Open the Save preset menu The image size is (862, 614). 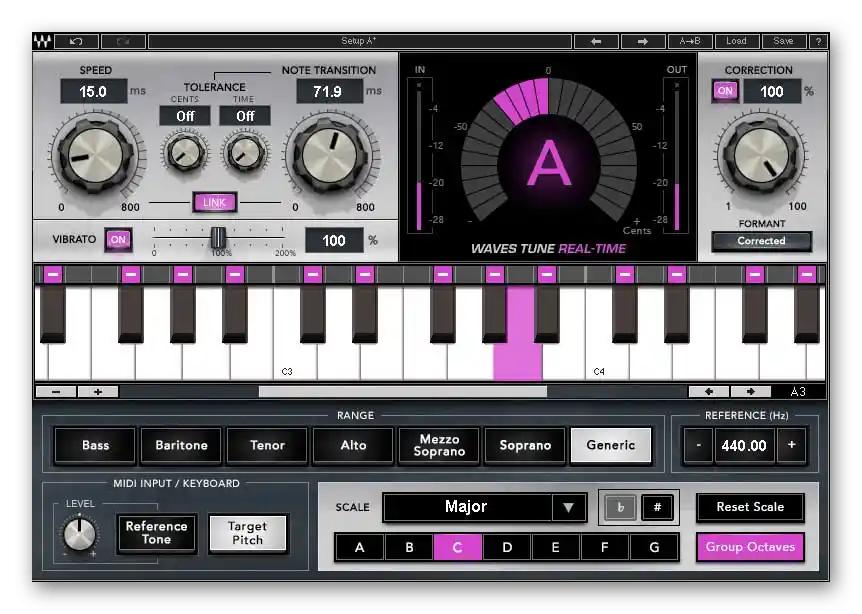(x=783, y=41)
